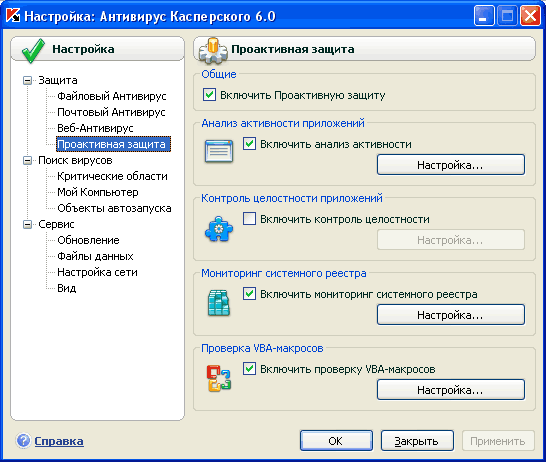Collapse the Сервис tree node
546x462 pixels.
click(27, 225)
